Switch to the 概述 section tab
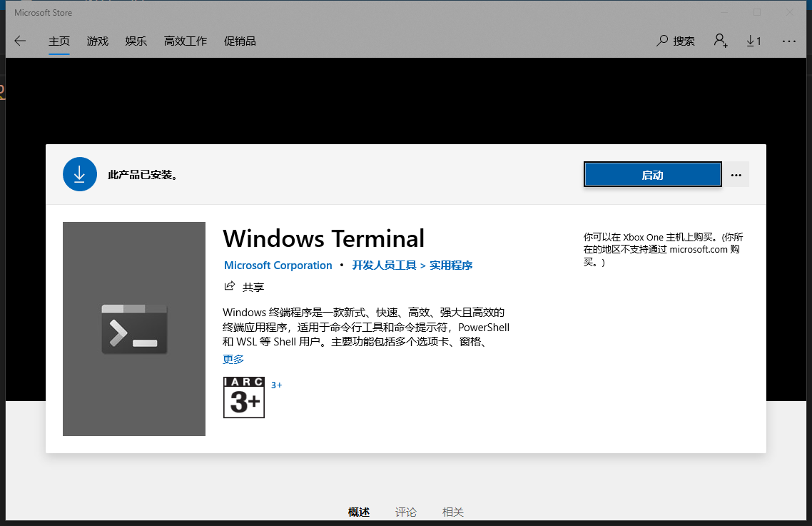Viewport: 812px width, 526px height. tap(359, 512)
